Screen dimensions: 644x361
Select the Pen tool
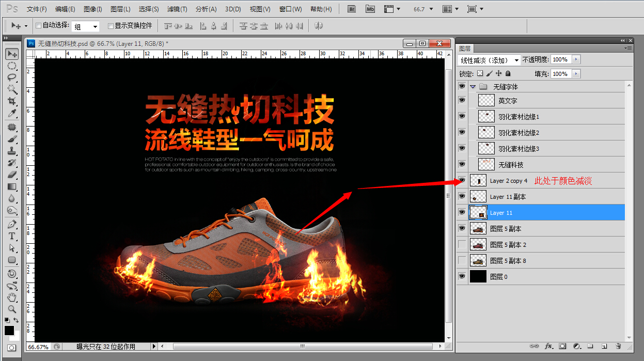point(12,225)
